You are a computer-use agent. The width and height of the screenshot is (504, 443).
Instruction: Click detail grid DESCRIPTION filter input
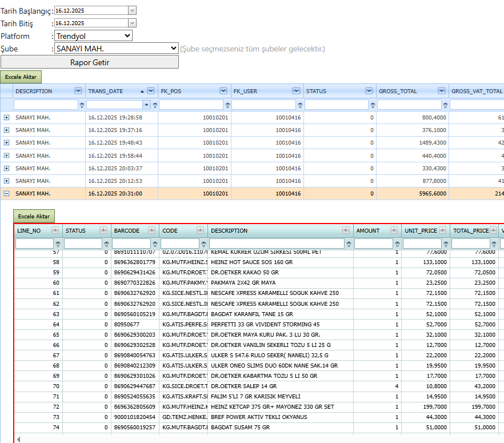[277, 244]
